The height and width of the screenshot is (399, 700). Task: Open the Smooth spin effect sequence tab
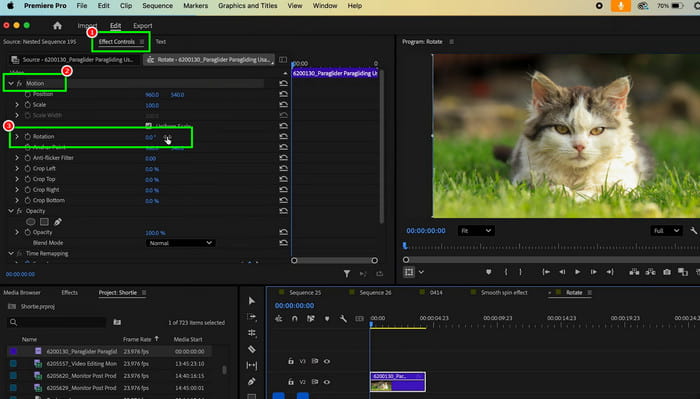pos(504,293)
